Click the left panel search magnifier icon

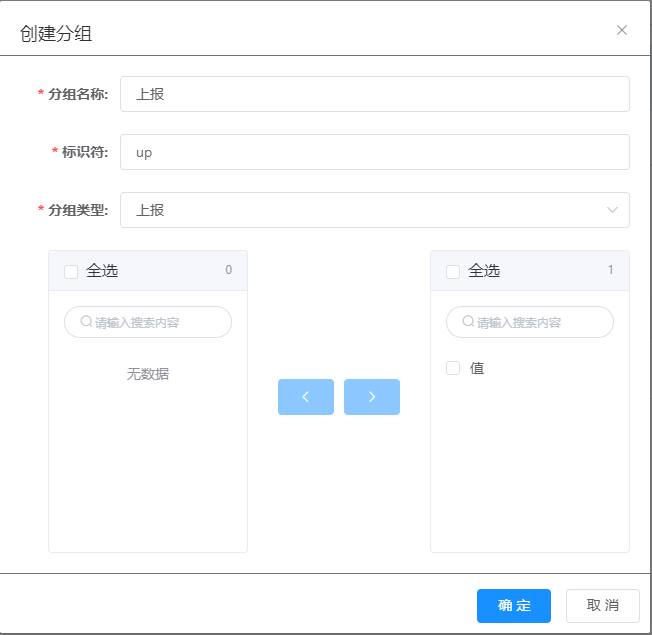coord(86,321)
